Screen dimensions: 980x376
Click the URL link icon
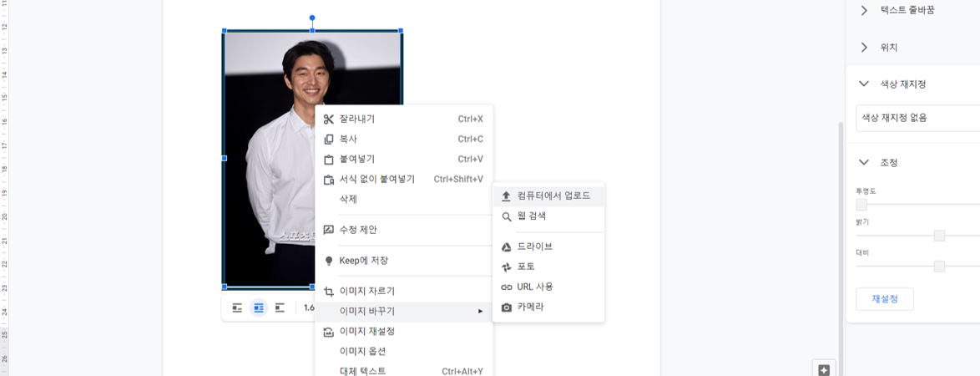(x=506, y=287)
